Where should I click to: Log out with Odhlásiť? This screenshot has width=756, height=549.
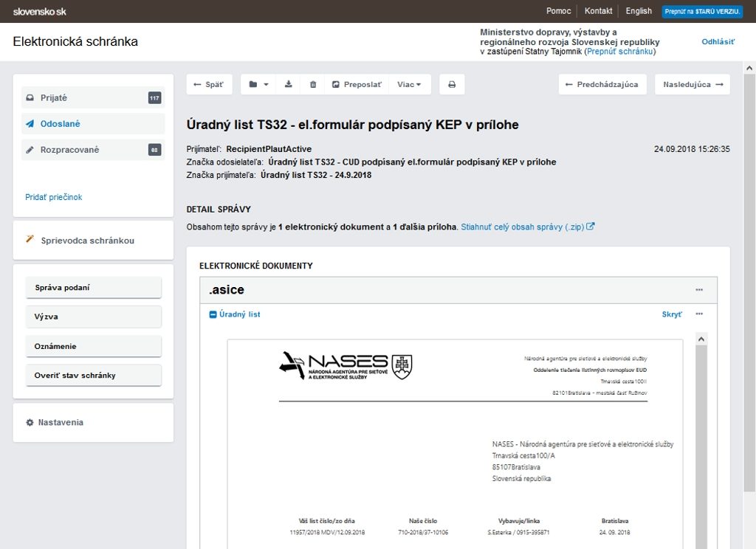pos(718,42)
